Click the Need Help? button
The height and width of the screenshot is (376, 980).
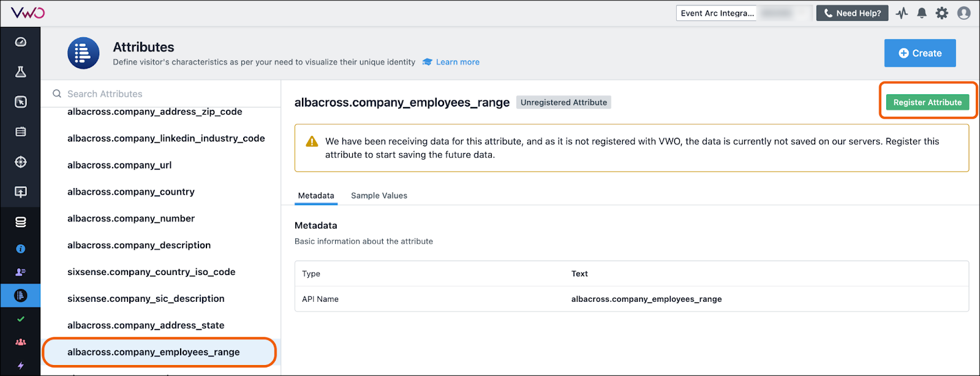852,13
